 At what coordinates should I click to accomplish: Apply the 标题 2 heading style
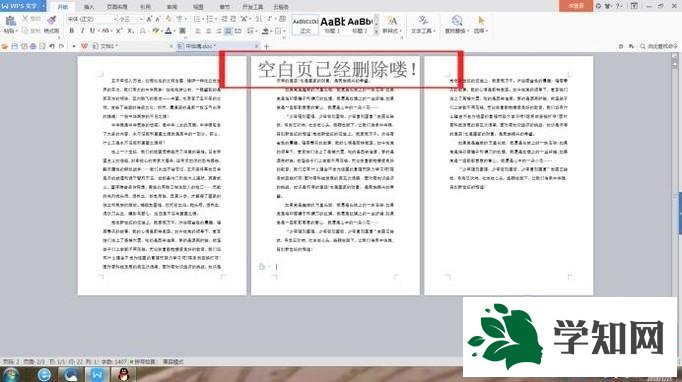(x=360, y=25)
